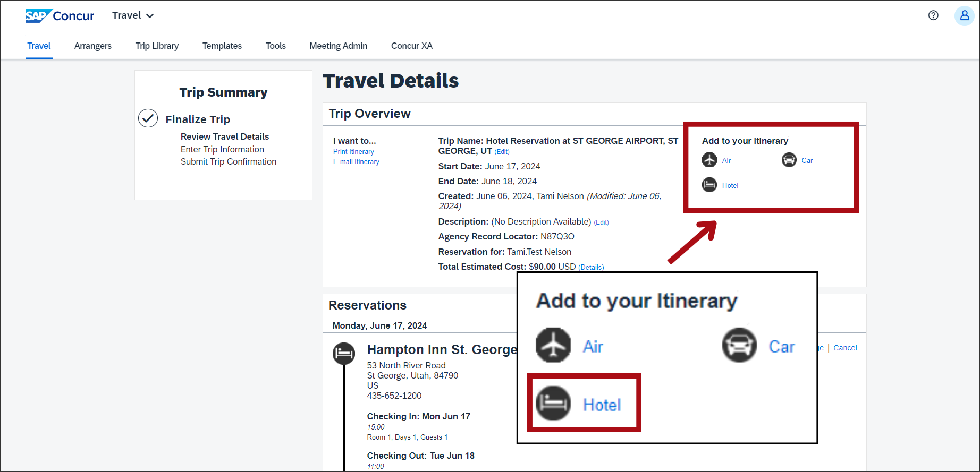Click the E-mail Itinerary link
The image size is (980, 472).
coord(356,162)
